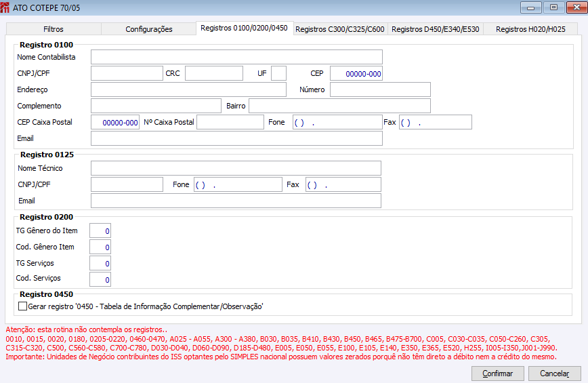Click the TG Gênero do Item field
This screenshot has height=383, width=588.
[x=100, y=230]
